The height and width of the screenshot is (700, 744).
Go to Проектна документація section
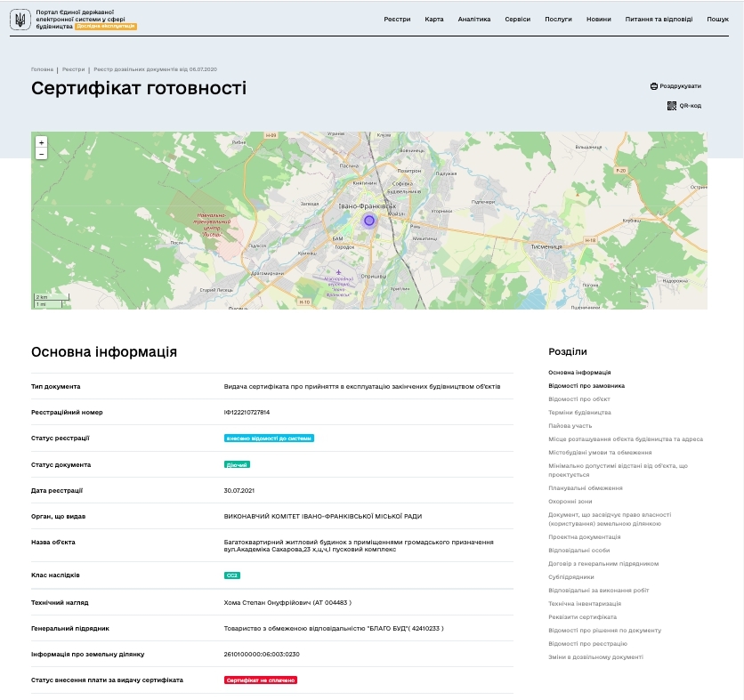[x=585, y=537]
